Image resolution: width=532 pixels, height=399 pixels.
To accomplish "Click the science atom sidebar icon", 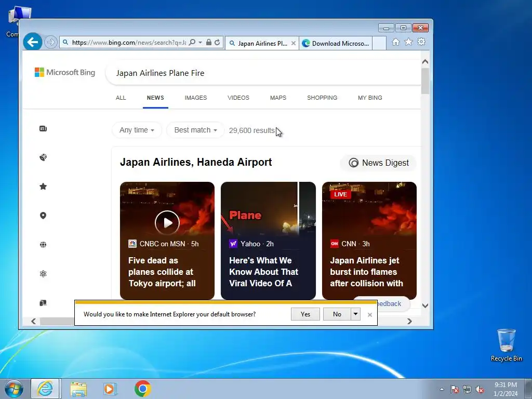I will (43, 274).
